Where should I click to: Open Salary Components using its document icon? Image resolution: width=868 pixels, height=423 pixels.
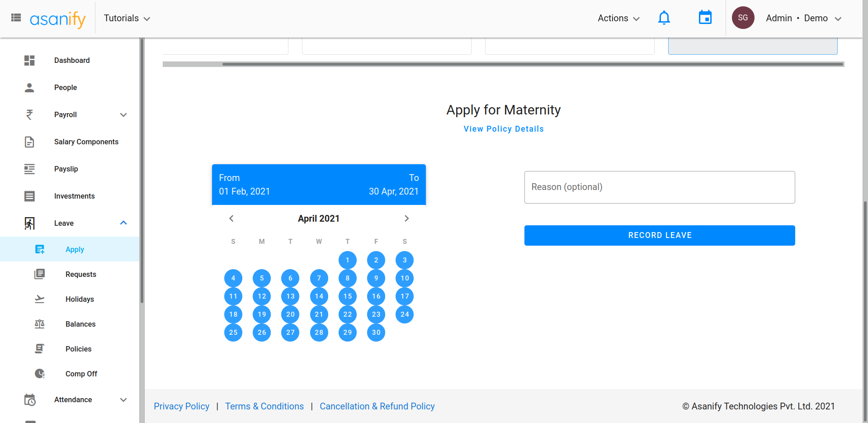(29, 142)
